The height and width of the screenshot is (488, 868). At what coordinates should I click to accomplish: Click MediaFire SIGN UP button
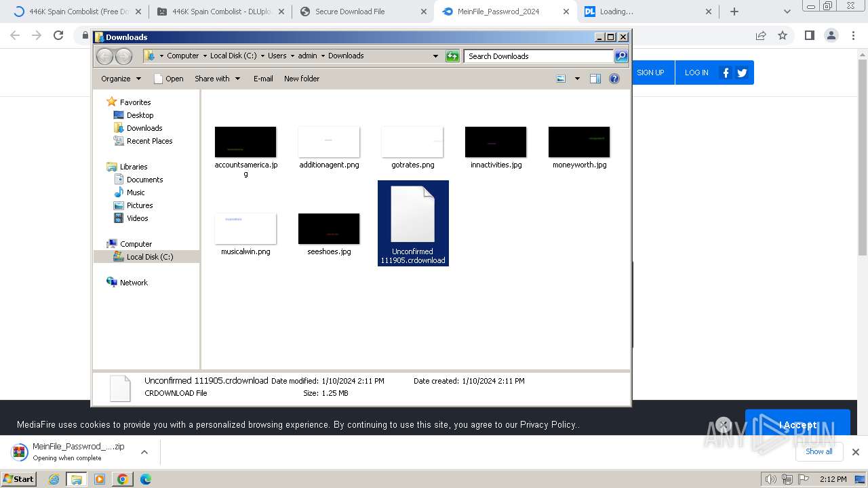[650, 73]
